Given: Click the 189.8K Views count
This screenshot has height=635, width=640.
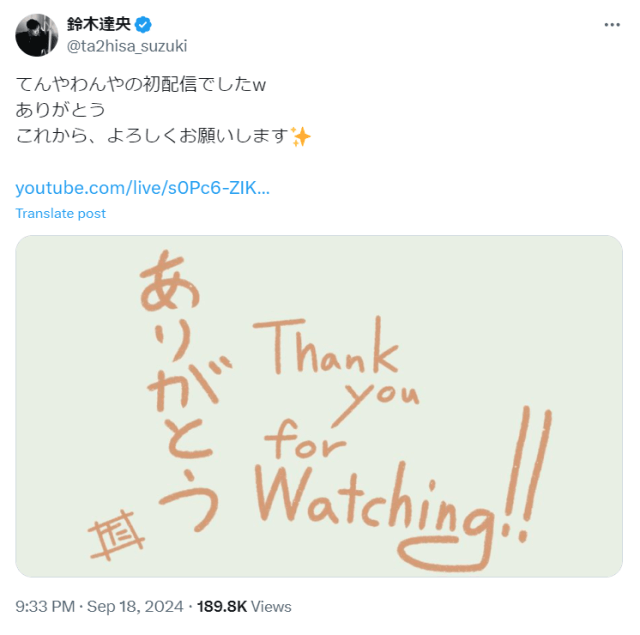Looking at the screenshot, I should coord(244,606).
